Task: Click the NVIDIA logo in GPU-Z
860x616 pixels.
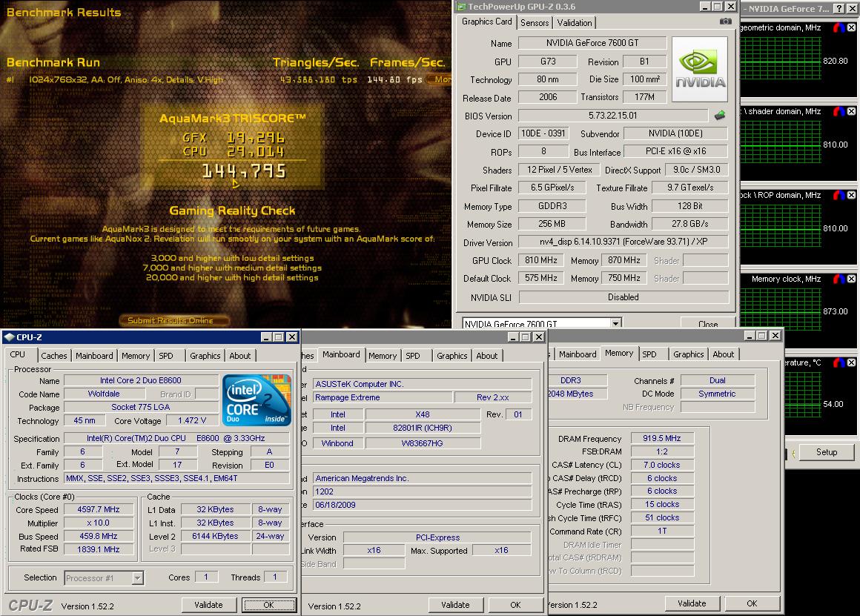Action: coord(700,69)
